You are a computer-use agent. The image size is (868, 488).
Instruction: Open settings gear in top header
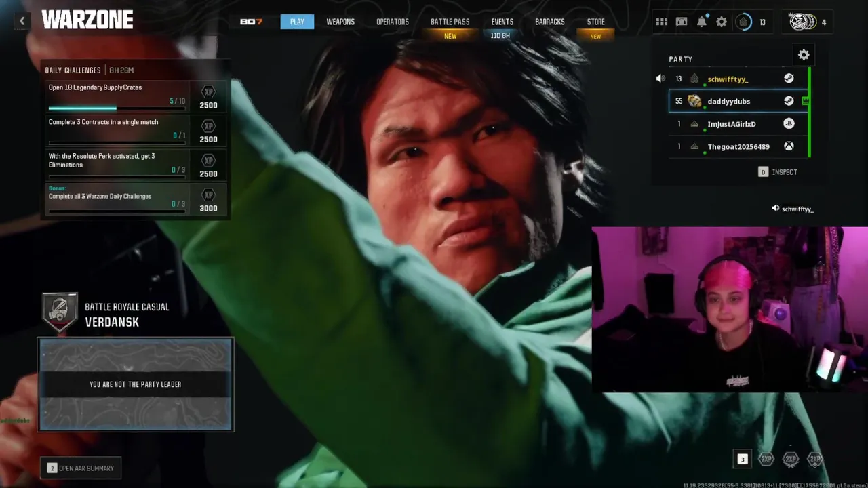point(722,22)
